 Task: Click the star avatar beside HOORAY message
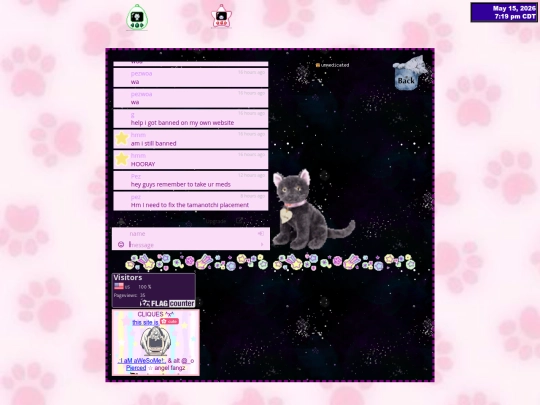[x=122, y=159]
